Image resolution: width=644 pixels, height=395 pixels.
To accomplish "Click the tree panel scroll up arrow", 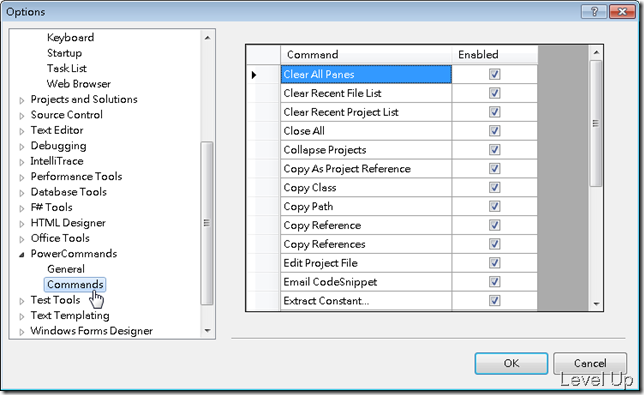I will (x=207, y=38).
